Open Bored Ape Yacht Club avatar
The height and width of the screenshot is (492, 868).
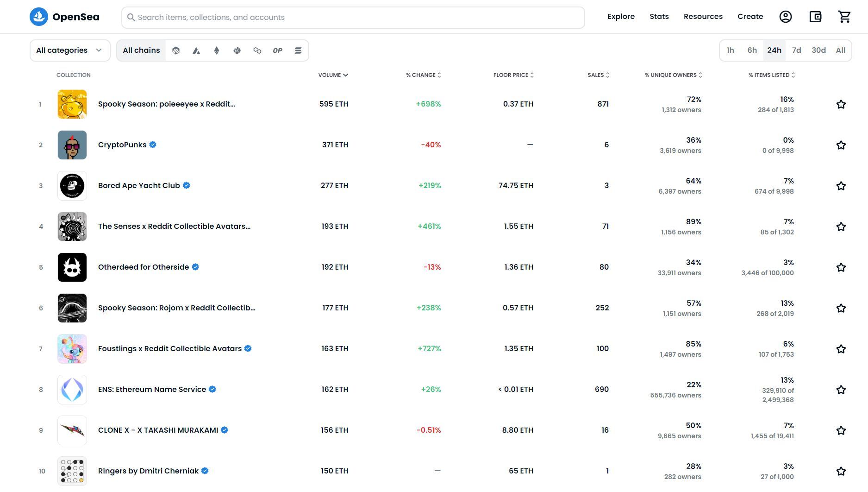pos(72,186)
